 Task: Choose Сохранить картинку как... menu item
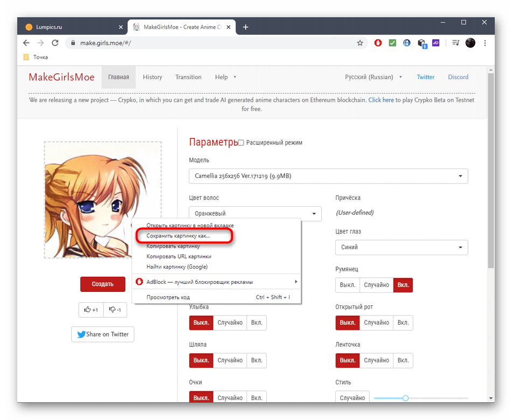pyautogui.click(x=178, y=236)
